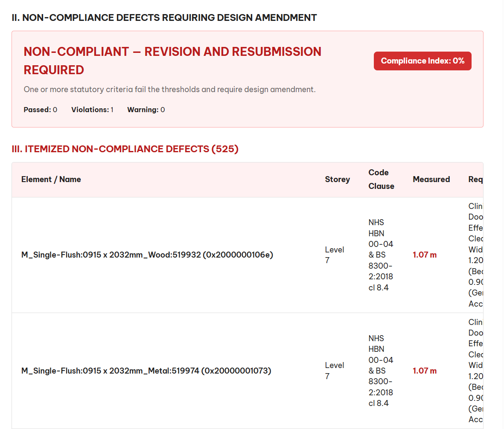Click the 'Code Clause' column header
The width and height of the screenshot is (504, 429).
(382, 180)
